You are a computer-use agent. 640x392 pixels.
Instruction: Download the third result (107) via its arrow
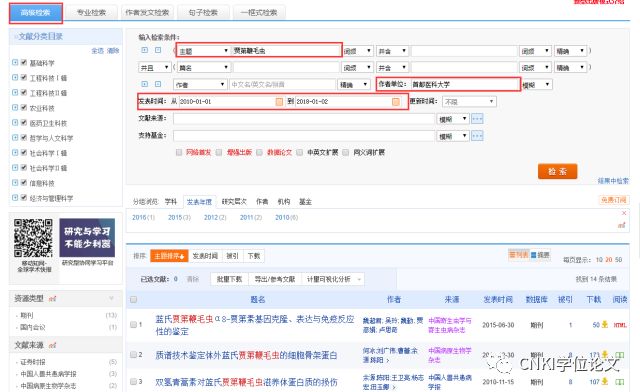(x=605, y=381)
